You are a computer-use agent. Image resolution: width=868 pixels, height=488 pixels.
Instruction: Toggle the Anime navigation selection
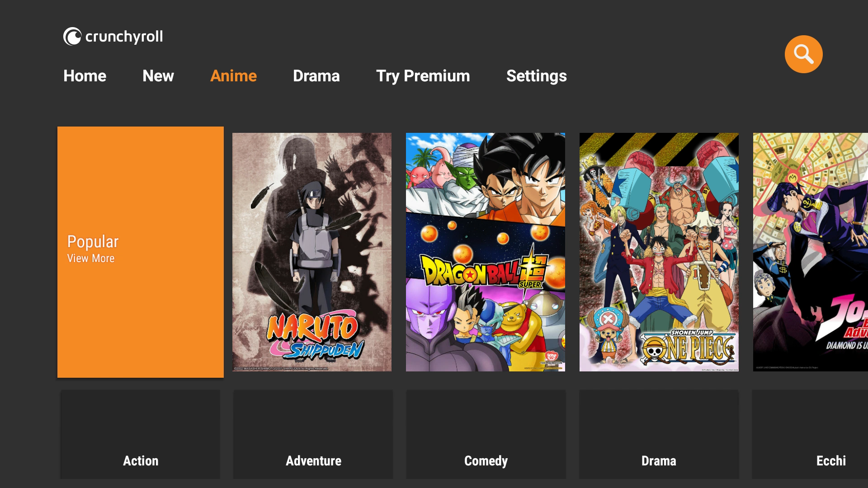[x=233, y=75]
